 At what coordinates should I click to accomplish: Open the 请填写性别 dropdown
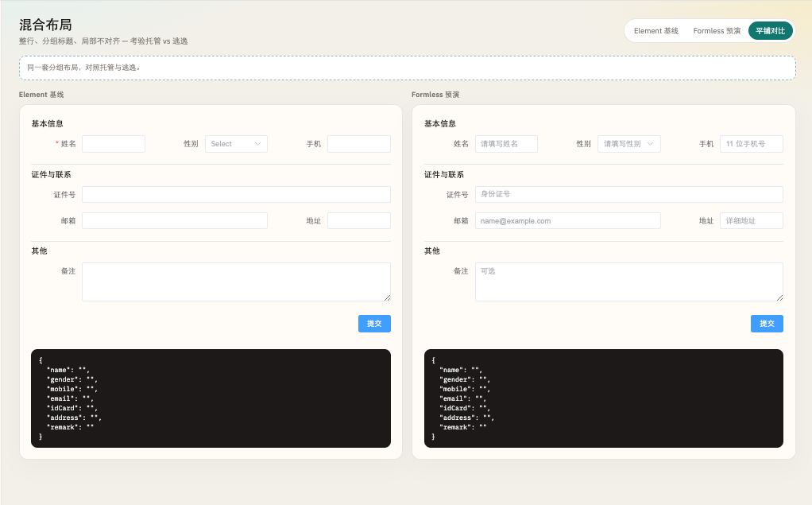click(628, 144)
